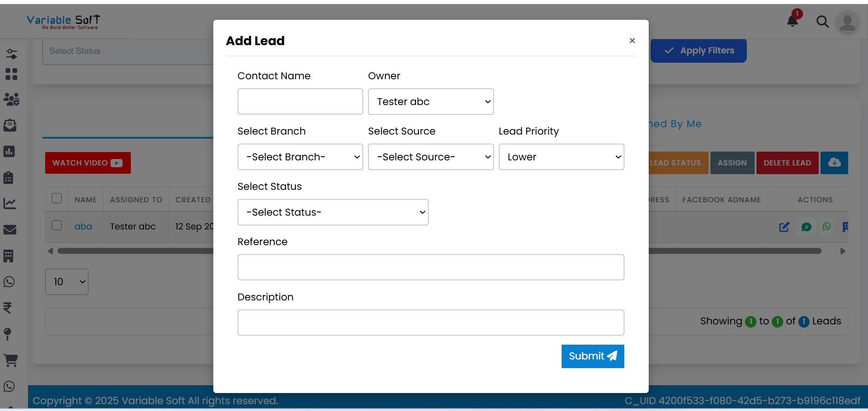Click the ACTIONS column header
The height and width of the screenshot is (411, 868).
pyautogui.click(x=815, y=200)
